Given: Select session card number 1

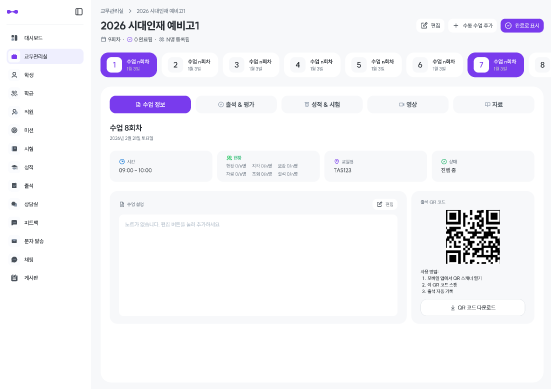Looking at the screenshot, I should click(129, 65).
